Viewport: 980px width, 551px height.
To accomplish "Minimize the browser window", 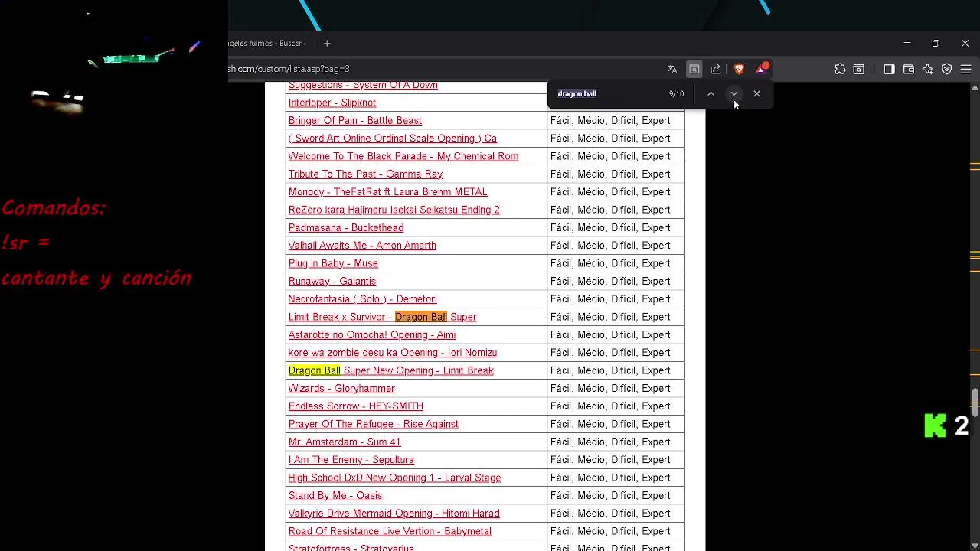I will (x=907, y=44).
